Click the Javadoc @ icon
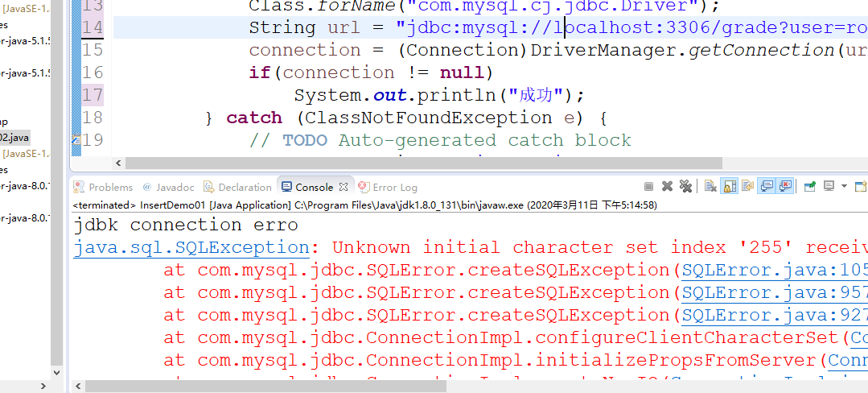 (147, 188)
